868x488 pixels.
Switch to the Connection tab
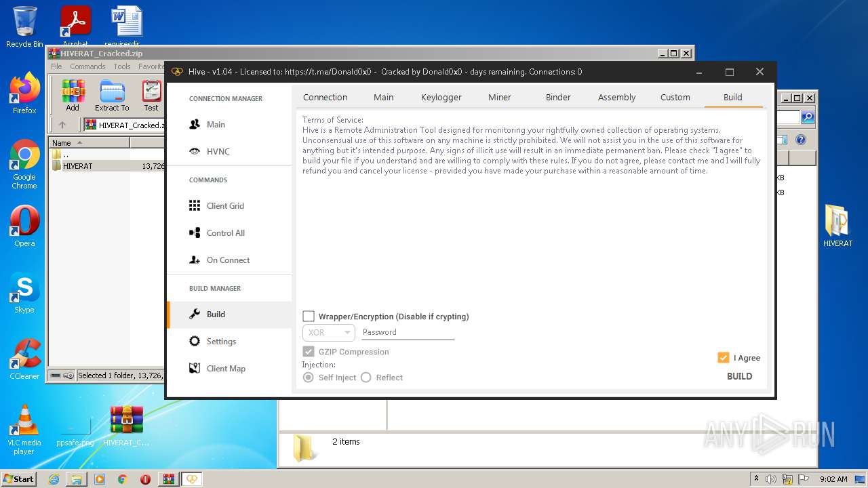click(325, 97)
